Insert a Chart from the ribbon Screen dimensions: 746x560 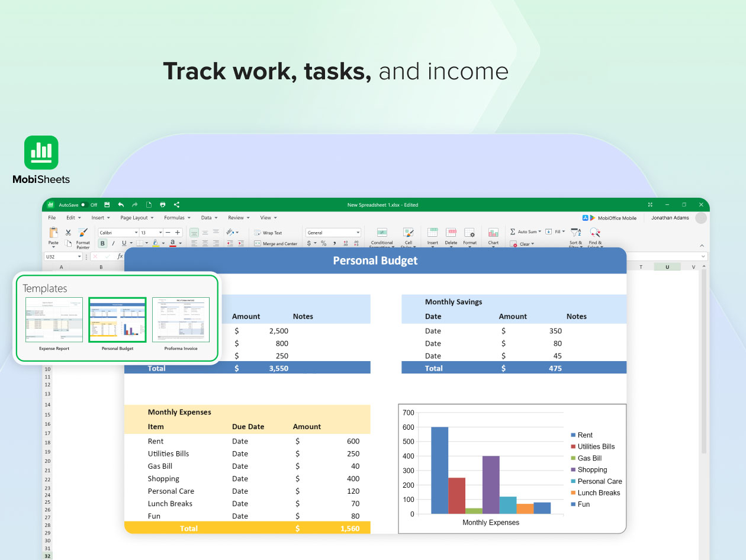[493, 236]
